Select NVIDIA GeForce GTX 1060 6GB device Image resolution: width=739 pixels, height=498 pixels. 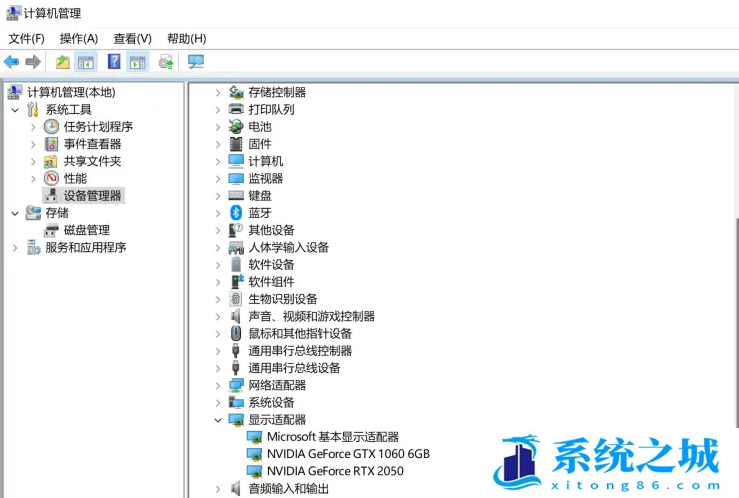click(x=347, y=454)
